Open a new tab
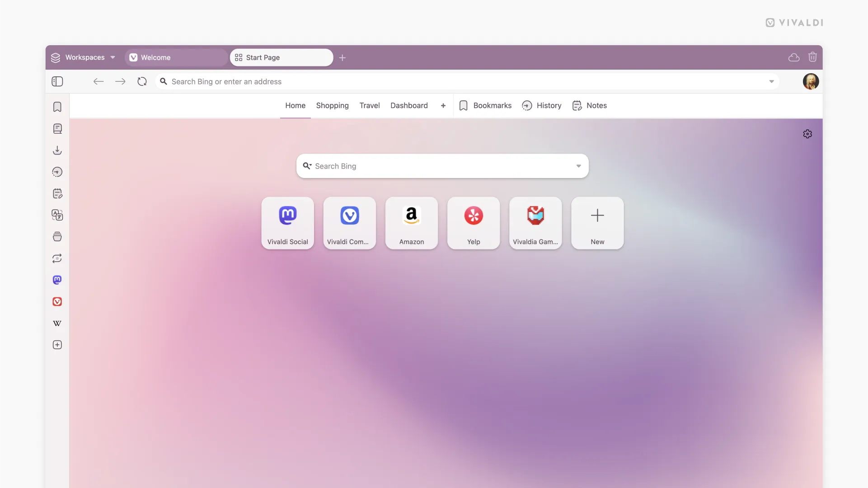The height and width of the screenshot is (488, 868). (343, 58)
